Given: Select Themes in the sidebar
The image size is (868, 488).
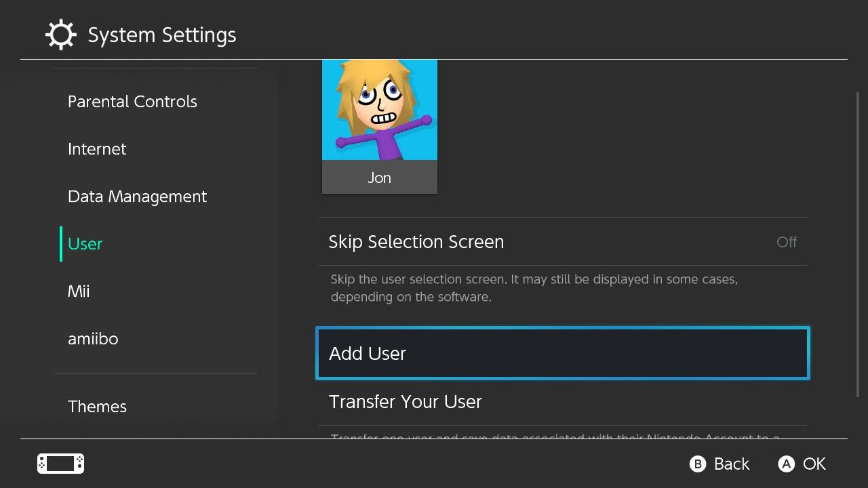Looking at the screenshot, I should tap(97, 406).
